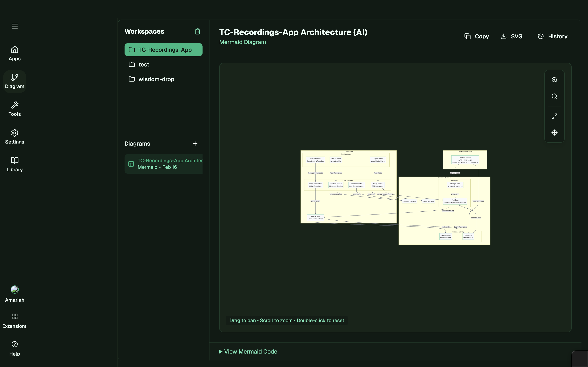The height and width of the screenshot is (367, 588).
Task: Select the Tools icon in sidebar
Action: click(x=14, y=109)
